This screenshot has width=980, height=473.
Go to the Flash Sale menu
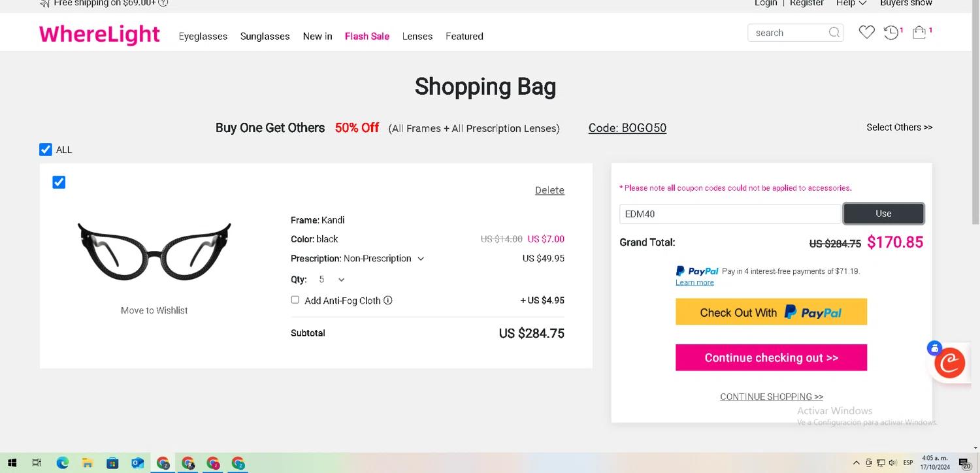tap(367, 37)
